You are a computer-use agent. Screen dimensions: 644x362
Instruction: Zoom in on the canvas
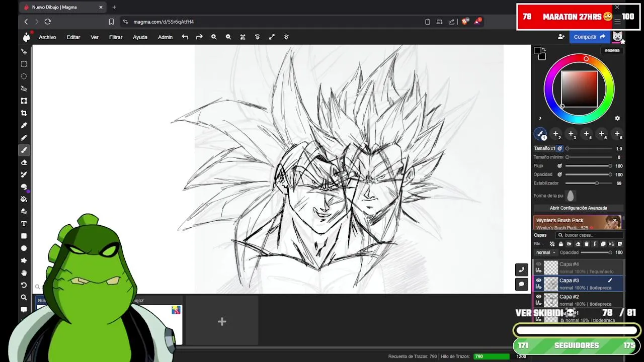pyautogui.click(x=214, y=37)
